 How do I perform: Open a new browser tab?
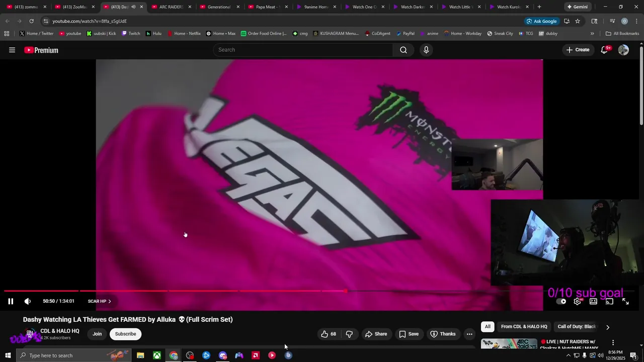coord(539,7)
